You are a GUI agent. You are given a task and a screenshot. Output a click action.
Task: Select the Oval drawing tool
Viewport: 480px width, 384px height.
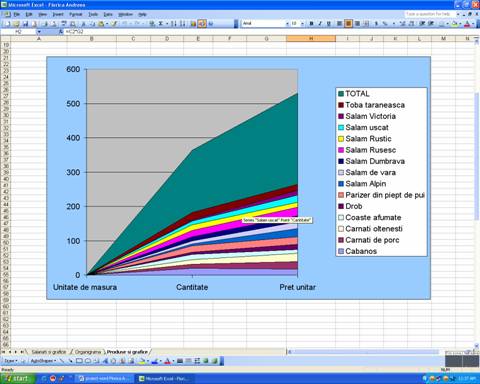[88, 361]
